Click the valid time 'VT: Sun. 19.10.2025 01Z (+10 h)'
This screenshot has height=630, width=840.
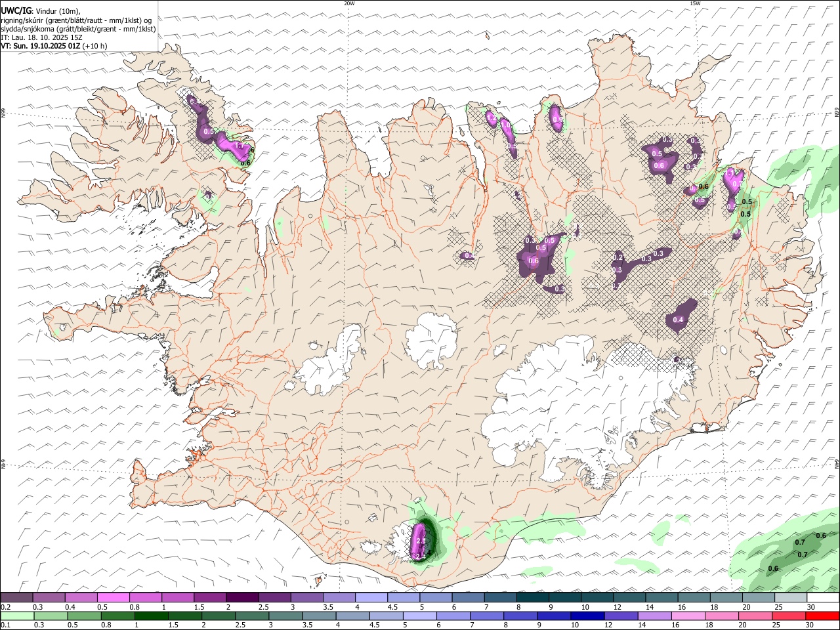tap(54, 46)
